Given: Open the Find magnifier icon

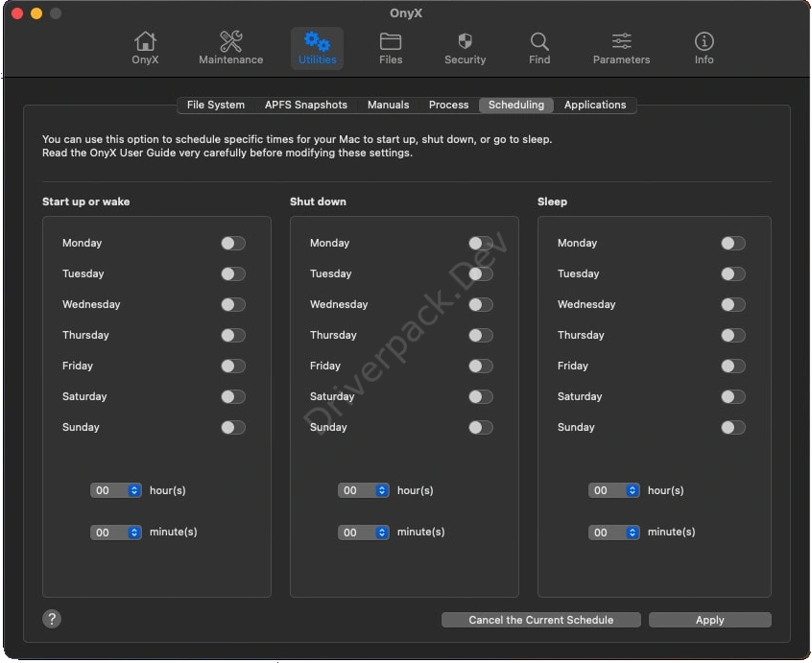Looking at the screenshot, I should pos(539,48).
